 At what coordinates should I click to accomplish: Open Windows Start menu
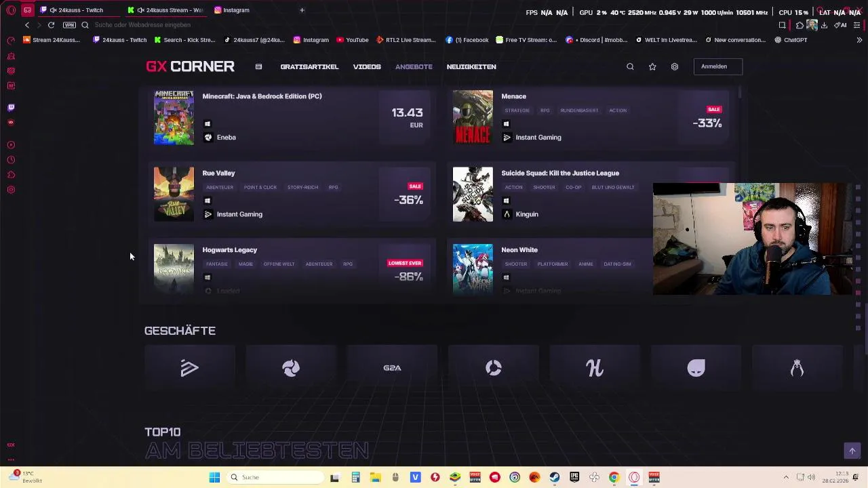(214, 477)
